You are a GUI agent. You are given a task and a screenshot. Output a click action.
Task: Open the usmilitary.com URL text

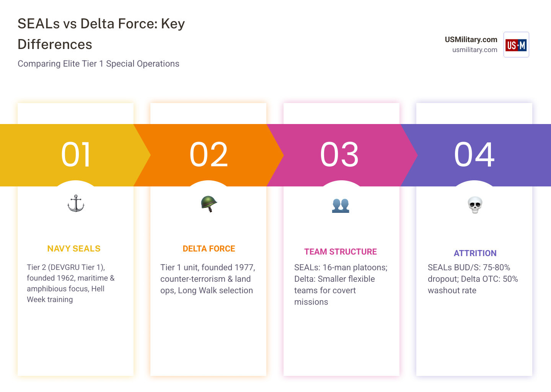[475, 50]
